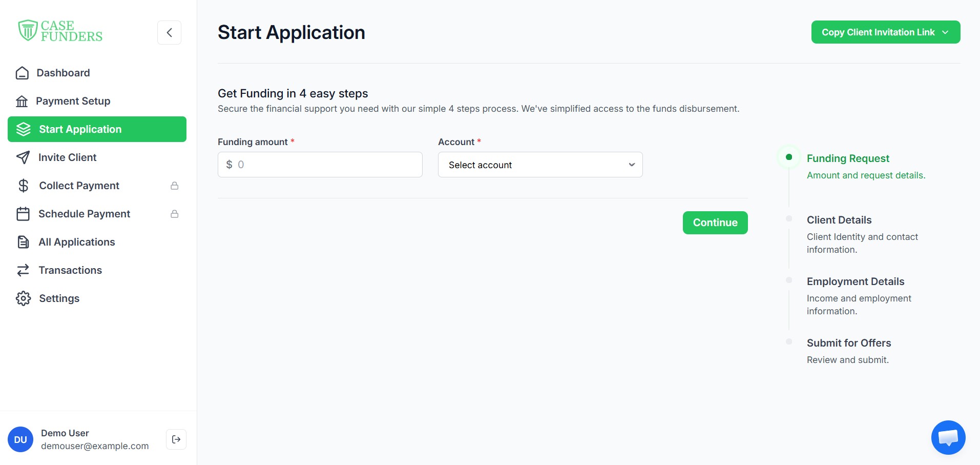
Task: Click the demouser@example.com email text
Action: tap(95, 446)
